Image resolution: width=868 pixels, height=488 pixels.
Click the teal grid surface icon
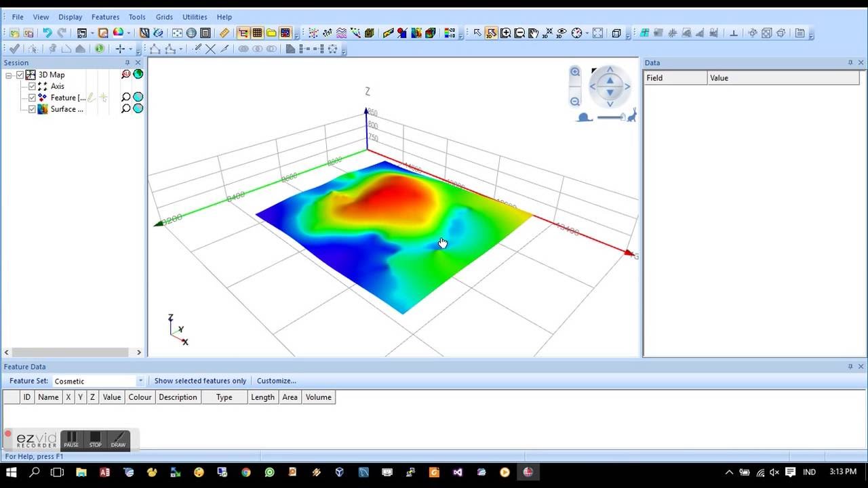click(x=644, y=33)
